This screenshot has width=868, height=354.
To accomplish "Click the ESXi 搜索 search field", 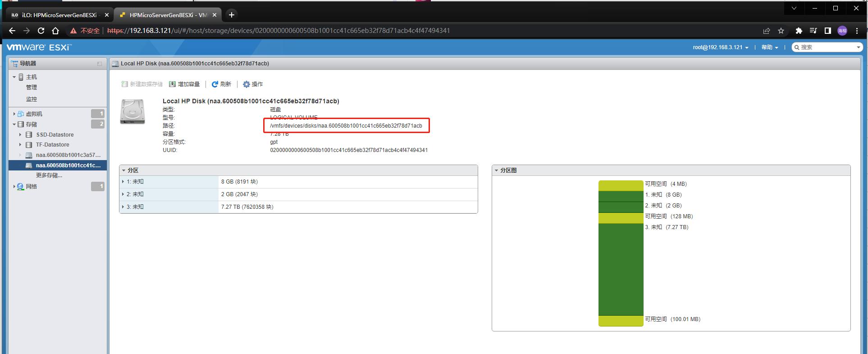I will [x=827, y=47].
